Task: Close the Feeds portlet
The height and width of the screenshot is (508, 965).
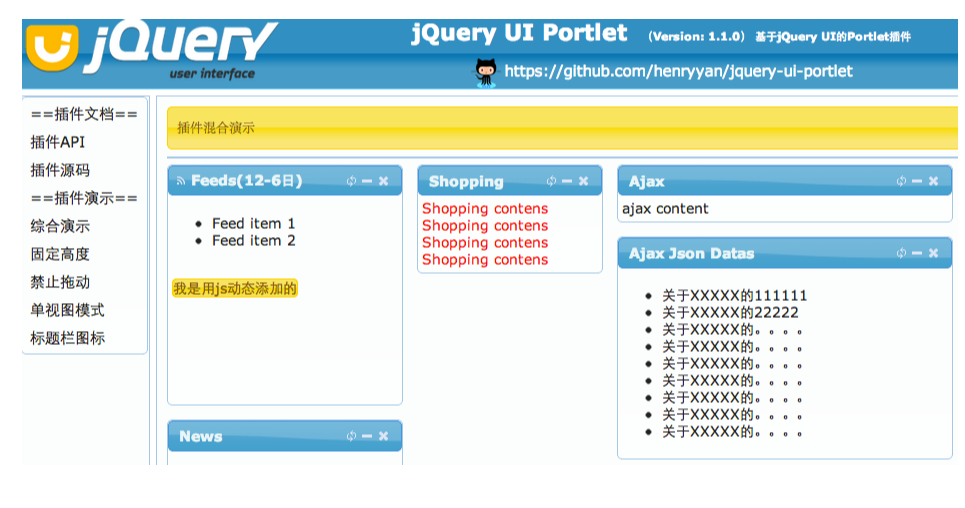Action: (383, 181)
